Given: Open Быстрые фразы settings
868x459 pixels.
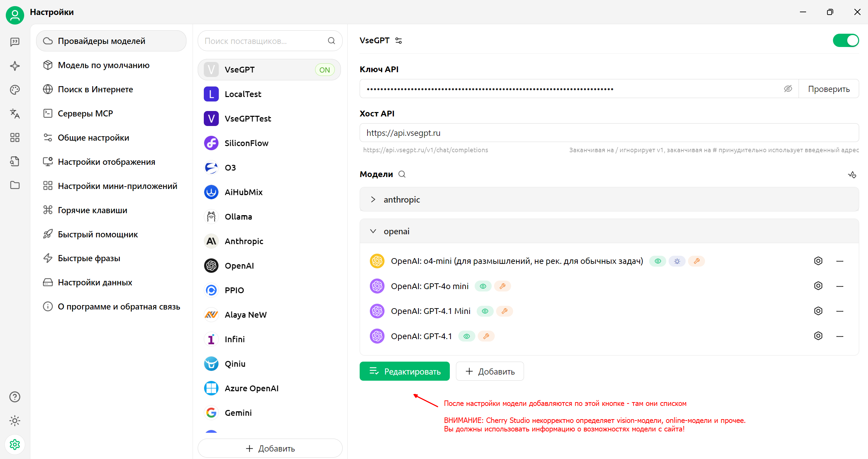Looking at the screenshot, I should [111, 258].
